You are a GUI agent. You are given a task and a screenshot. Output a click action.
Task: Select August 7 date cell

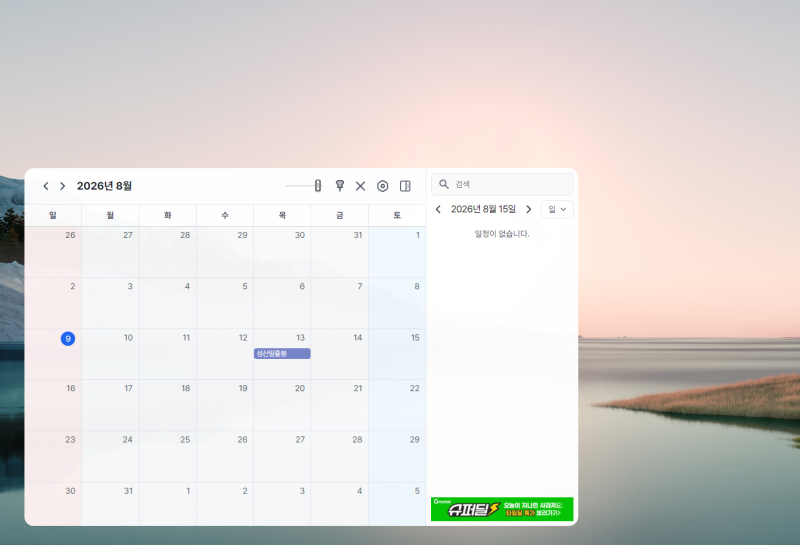340,303
